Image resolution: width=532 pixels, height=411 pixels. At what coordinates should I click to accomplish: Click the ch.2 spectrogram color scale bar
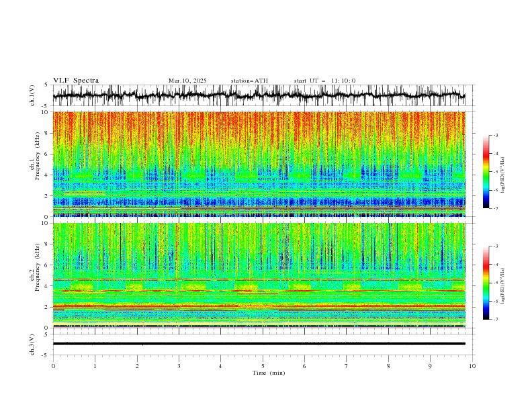coord(486,283)
